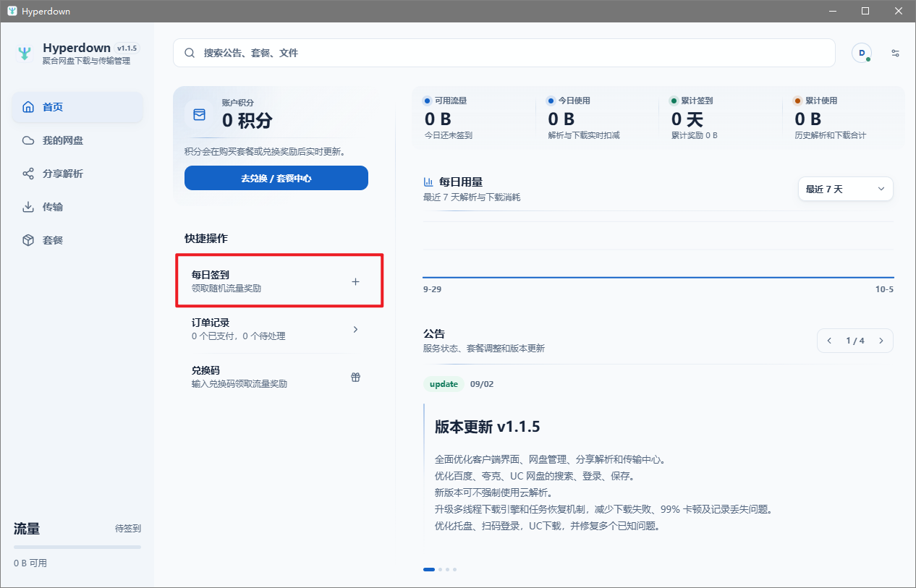The width and height of the screenshot is (916, 588).
Task: Click the 09/02 announcement date
Action: [x=482, y=384]
